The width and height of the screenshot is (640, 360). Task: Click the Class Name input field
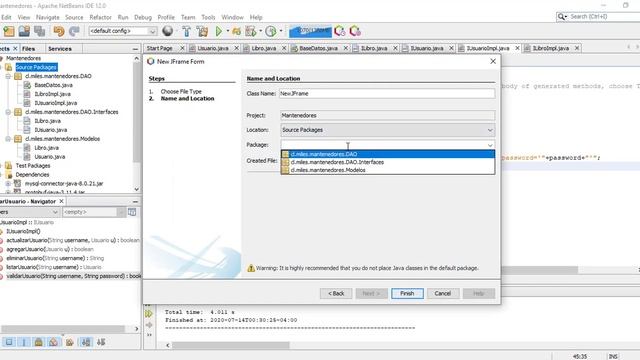tap(387, 93)
